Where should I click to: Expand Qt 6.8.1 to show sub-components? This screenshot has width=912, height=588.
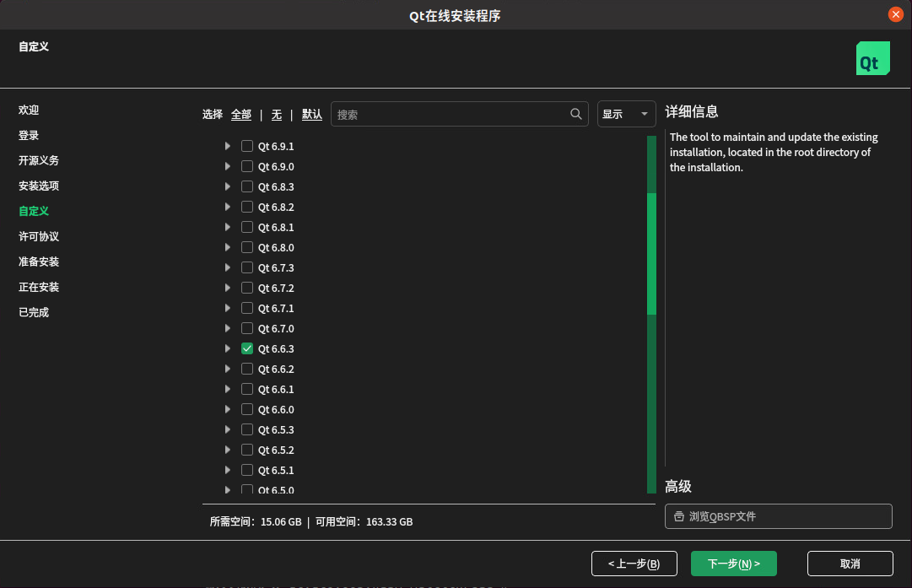click(x=227, y=226)
